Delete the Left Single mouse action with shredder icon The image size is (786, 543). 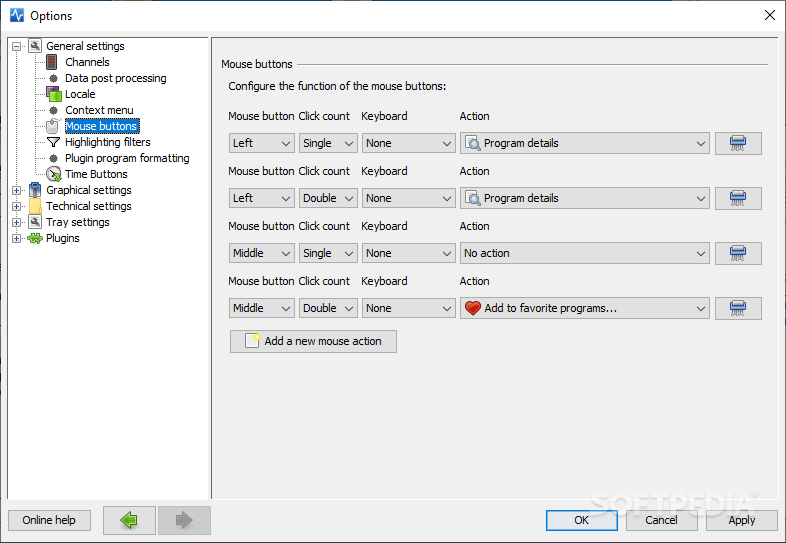pos(738,143)
